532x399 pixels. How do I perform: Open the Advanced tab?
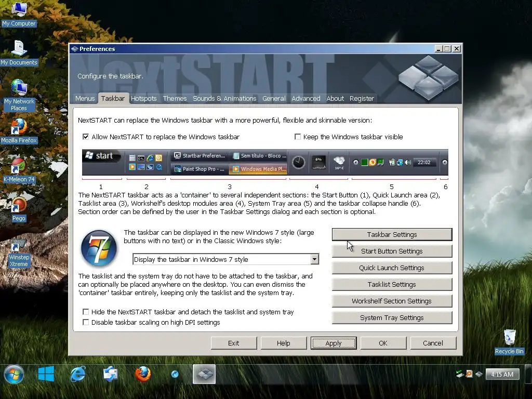pyautogui.click(x=305, y=98)
